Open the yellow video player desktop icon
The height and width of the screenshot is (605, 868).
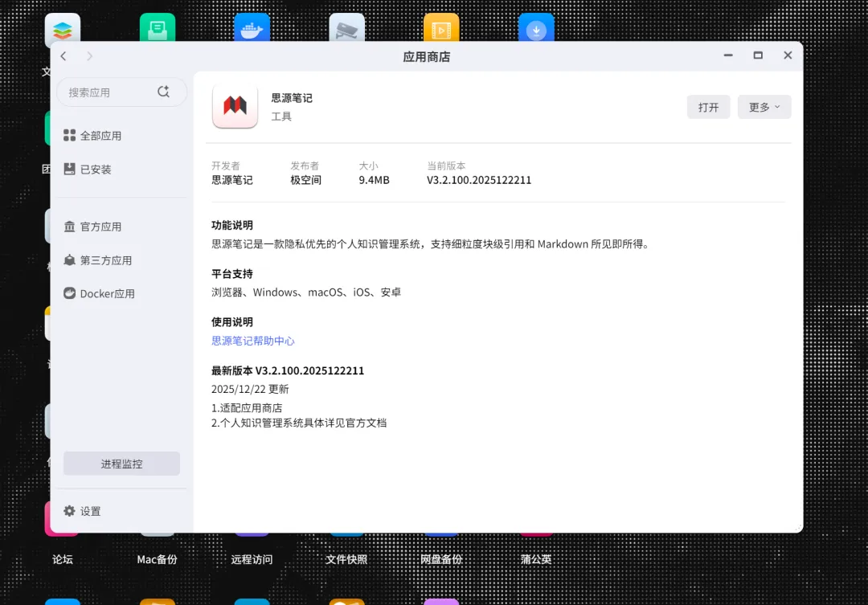[441, 27]
